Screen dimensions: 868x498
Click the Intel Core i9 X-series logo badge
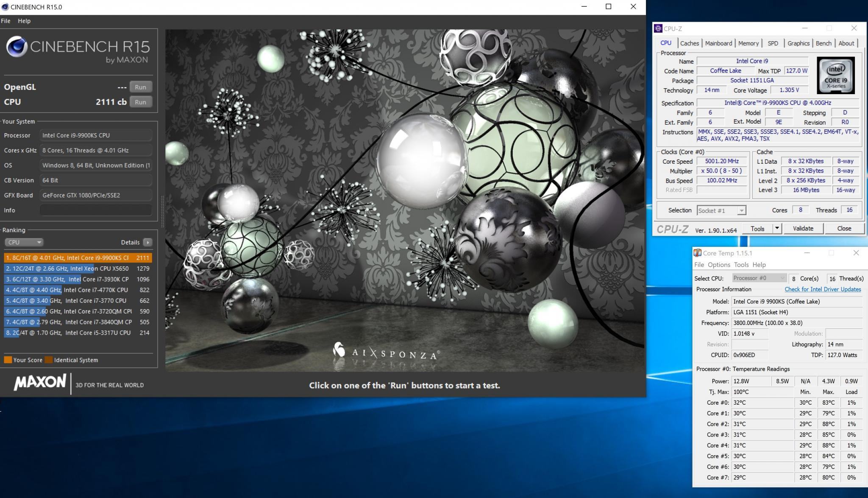(x=836, y=76)
